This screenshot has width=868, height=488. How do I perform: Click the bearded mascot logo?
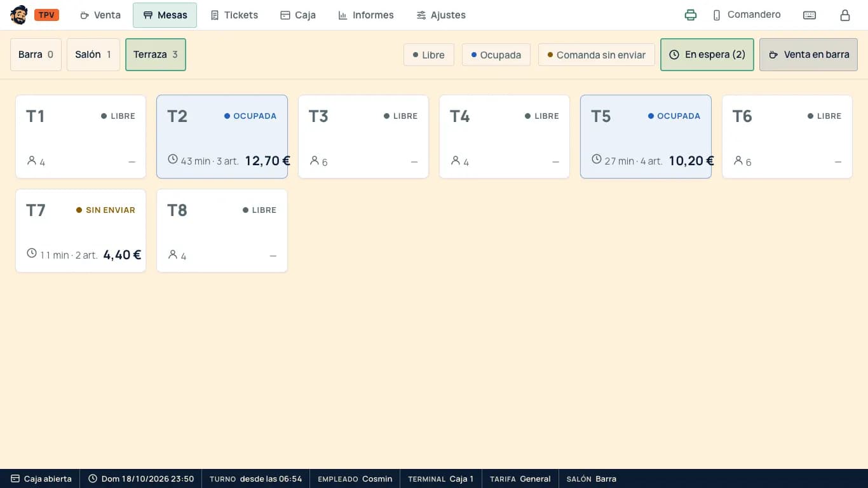pos(19,15)
